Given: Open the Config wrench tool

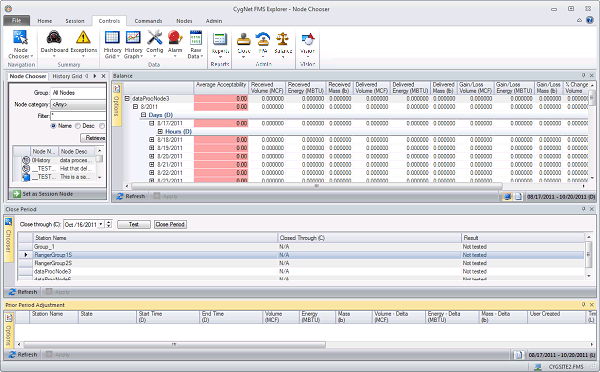Looking at the screenshot, I should (155, 44).
